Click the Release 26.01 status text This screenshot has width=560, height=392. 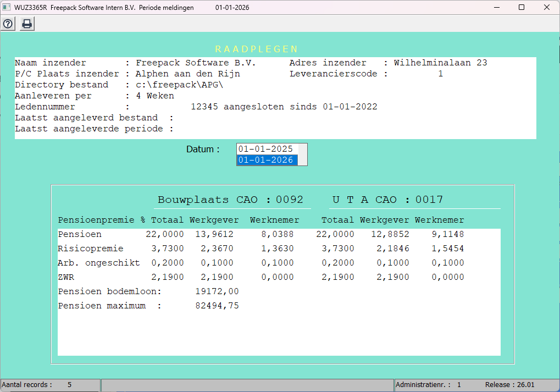[509, 385]
